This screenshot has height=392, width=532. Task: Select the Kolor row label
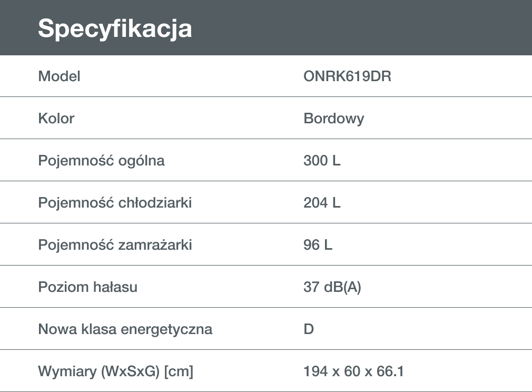pos(56,119)
